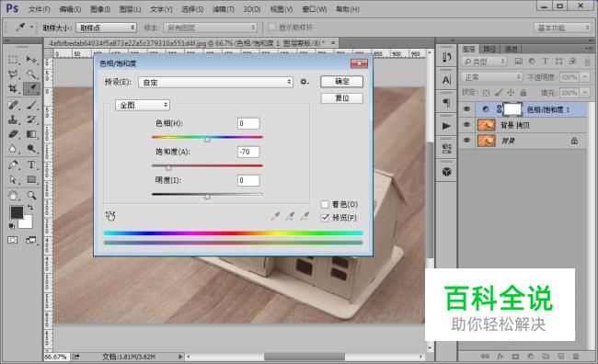Screen dimensions: 598x364
Task: Open the 不透明度 opacity arrow dropdown
Action: (585, 77)
